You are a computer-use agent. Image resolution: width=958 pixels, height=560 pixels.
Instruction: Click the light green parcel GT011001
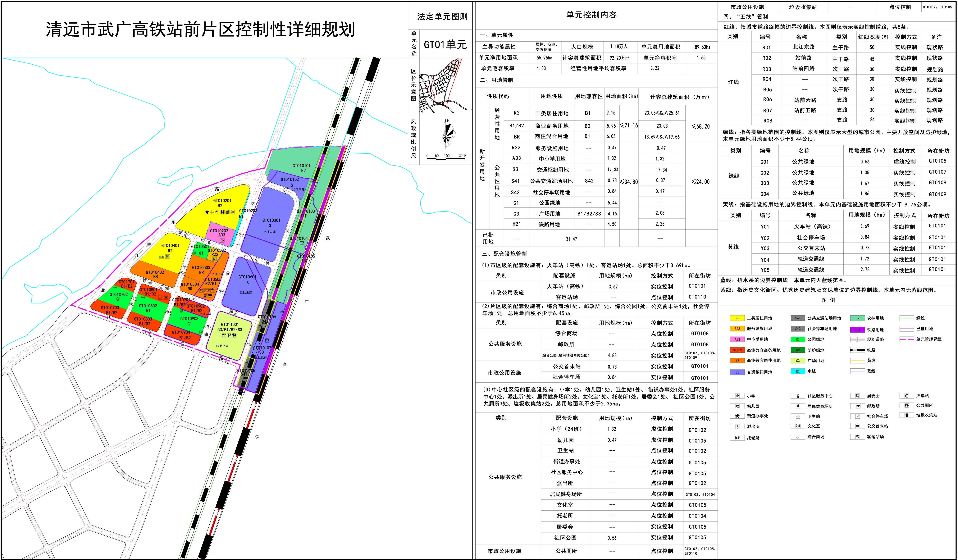tap(229, 335)
